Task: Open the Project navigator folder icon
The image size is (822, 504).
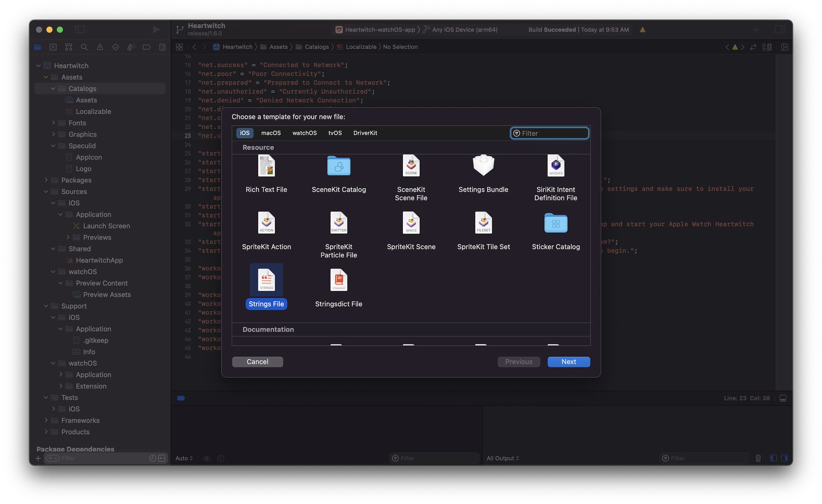Action: tap(38, 47)
